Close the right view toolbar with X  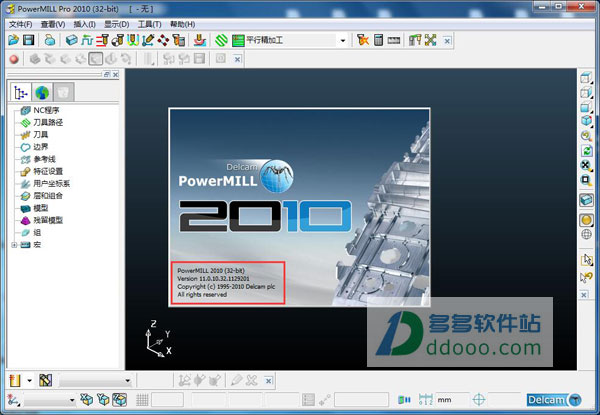pos(584,295)
